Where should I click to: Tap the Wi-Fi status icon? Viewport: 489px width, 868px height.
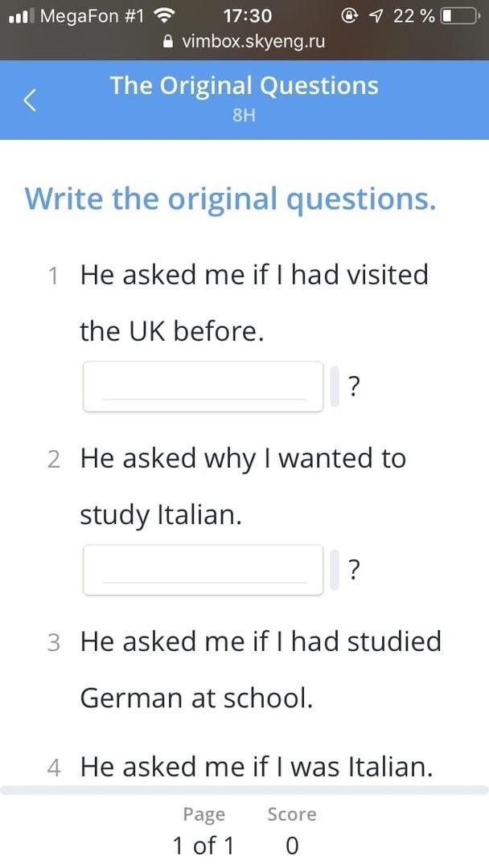165,15
